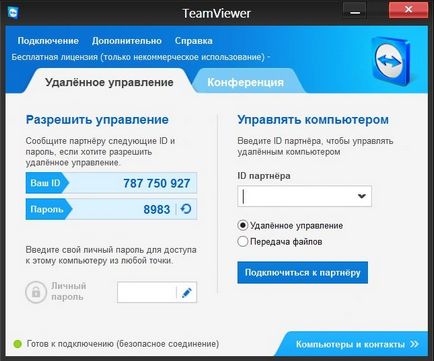Select the Передача файлов radio button
Viewport: 434px width, 361px height.
point(243,241)
